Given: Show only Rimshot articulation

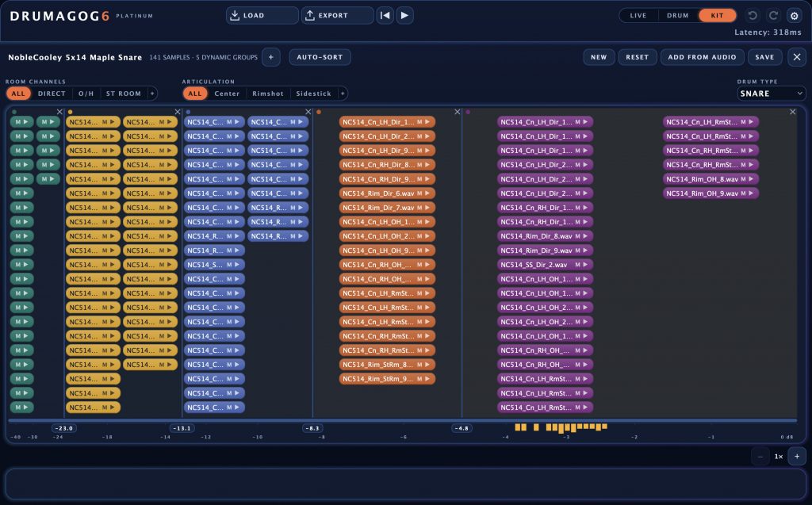Looking at the screenshot, I should [x=268, y=94].
